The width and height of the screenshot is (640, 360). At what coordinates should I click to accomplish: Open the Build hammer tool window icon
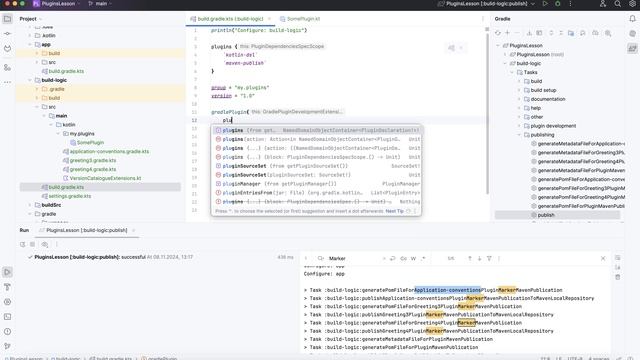pos(7,287)
